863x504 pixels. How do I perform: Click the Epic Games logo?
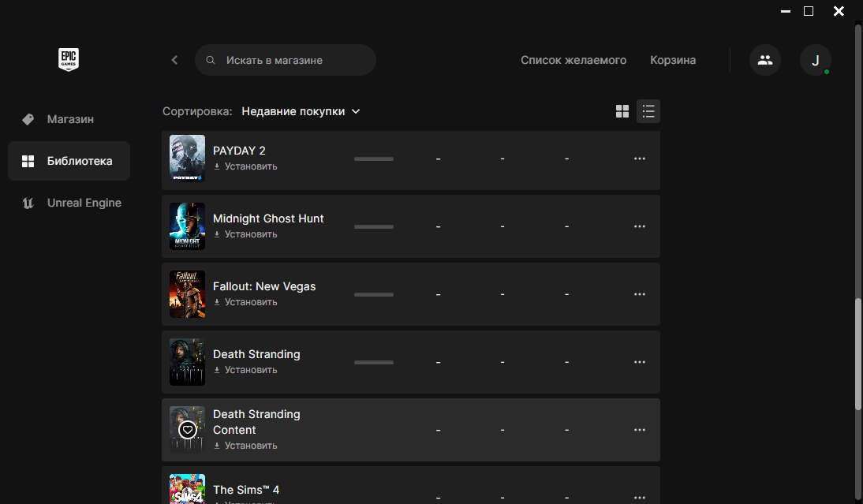pos(69,59)
